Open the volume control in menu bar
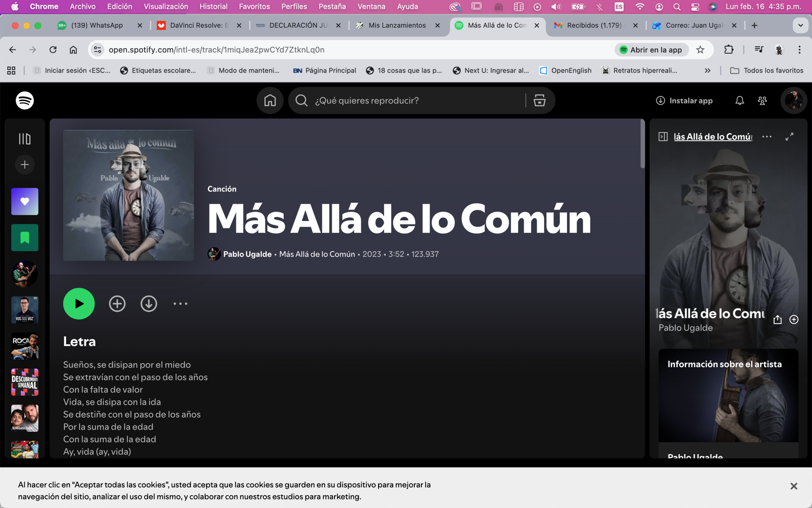The image size is (812, 508). (x=556, y=6)
